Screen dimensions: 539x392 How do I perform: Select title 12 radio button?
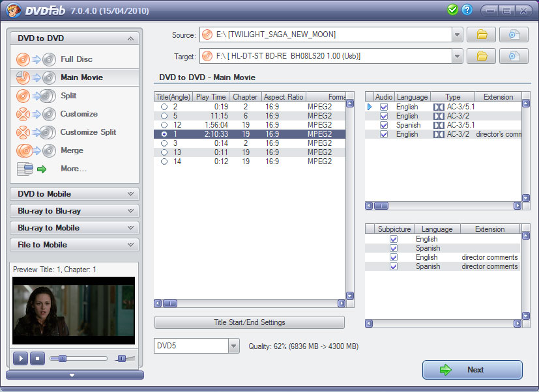(x=164, y=125)
